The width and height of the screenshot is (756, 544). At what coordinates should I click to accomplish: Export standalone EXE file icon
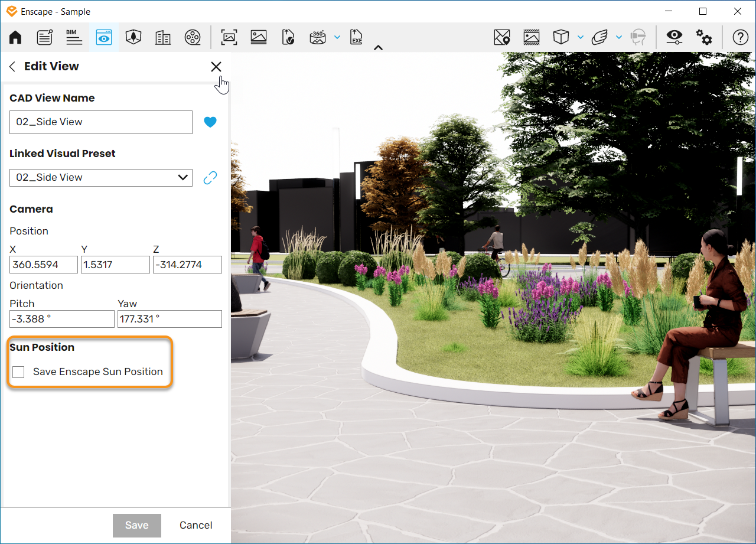356,37
